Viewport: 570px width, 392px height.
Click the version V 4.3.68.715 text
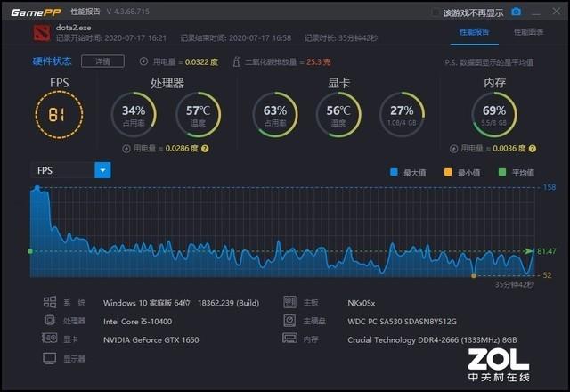point(128,12)
